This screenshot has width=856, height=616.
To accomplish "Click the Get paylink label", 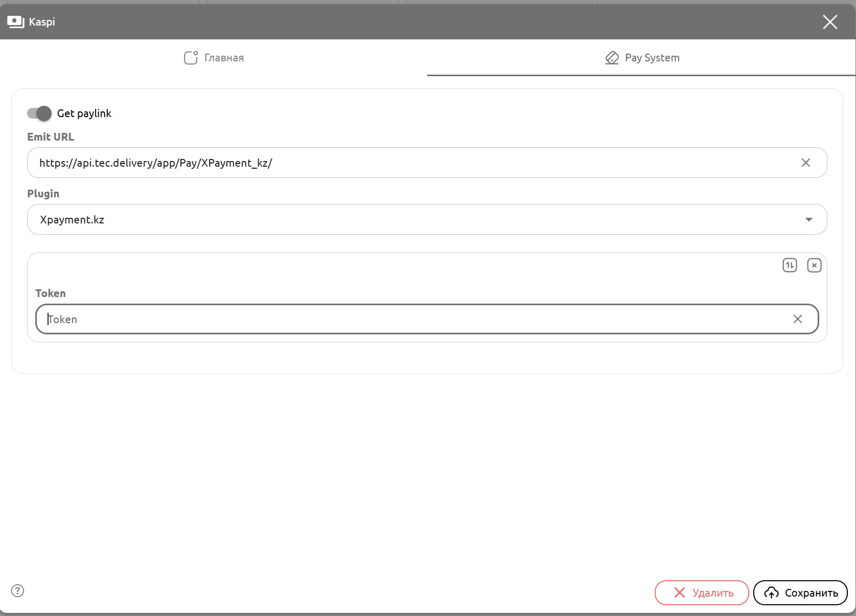I will point(84,113).
